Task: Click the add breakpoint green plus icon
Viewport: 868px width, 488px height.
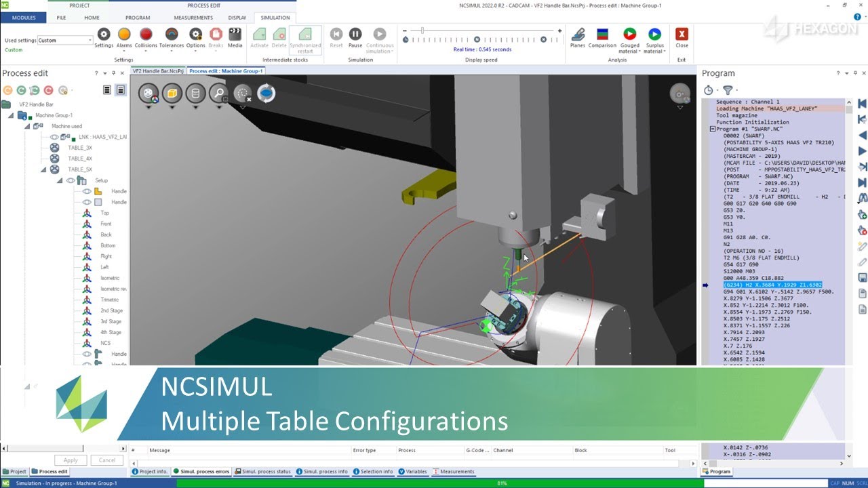Action: [863, 215]
